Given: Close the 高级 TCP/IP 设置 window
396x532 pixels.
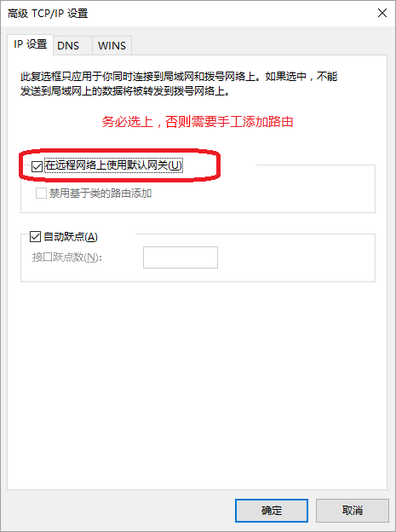Looking at the screenshot, I should coord(382,14).
